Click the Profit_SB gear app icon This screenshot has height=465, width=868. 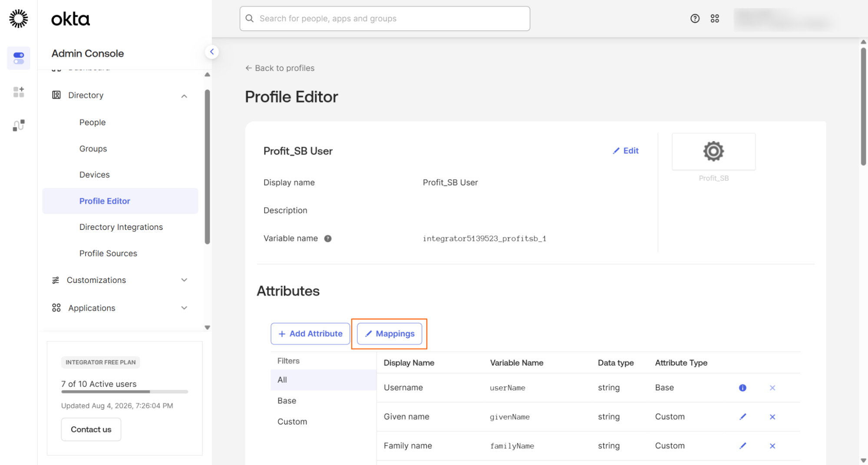click(713, 151)
